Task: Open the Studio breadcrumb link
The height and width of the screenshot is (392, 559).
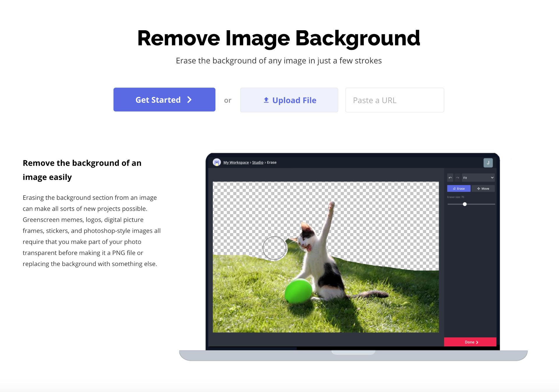Action: [x=258, y=162]
